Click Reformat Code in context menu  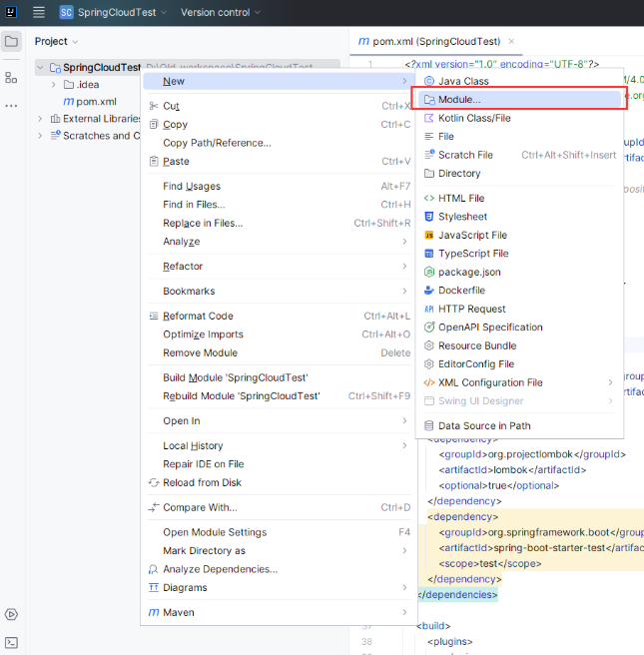tap(198, 317)
